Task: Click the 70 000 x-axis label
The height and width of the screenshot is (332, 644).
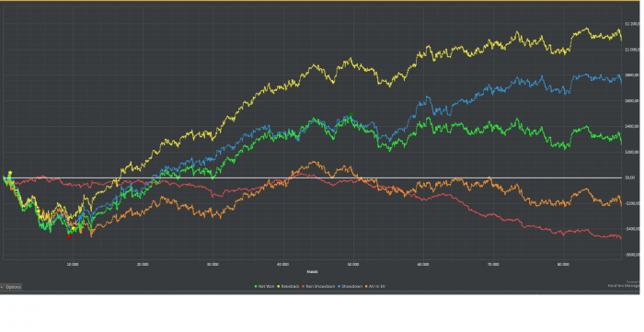Action: tap(493, 264)
